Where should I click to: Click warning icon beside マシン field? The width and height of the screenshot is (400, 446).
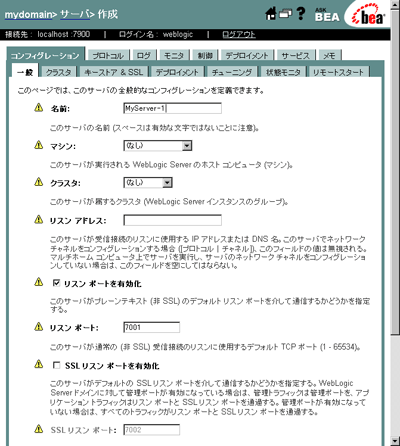(39, 145)
